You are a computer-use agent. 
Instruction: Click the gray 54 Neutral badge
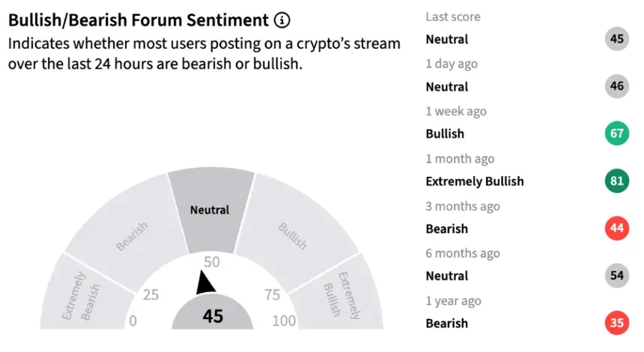616,275
